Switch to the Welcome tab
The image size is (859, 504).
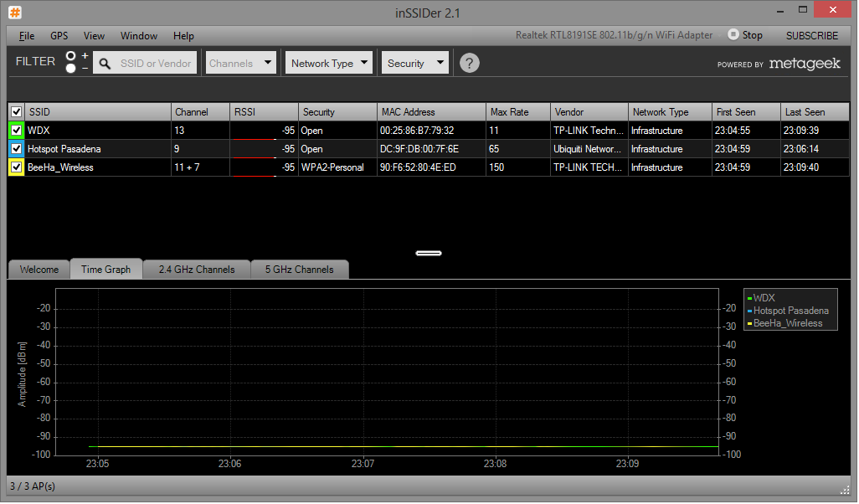(39, 270)
